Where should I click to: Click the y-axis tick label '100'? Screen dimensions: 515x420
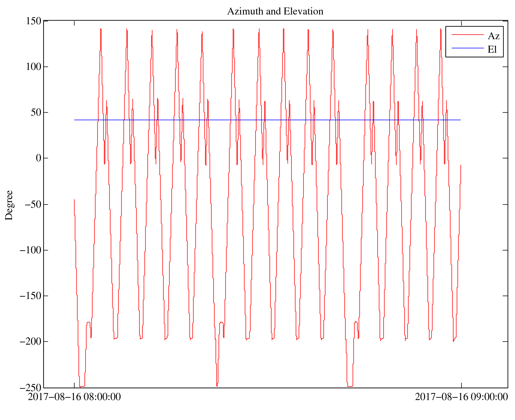pyautogui.click(x=33, y=67)
